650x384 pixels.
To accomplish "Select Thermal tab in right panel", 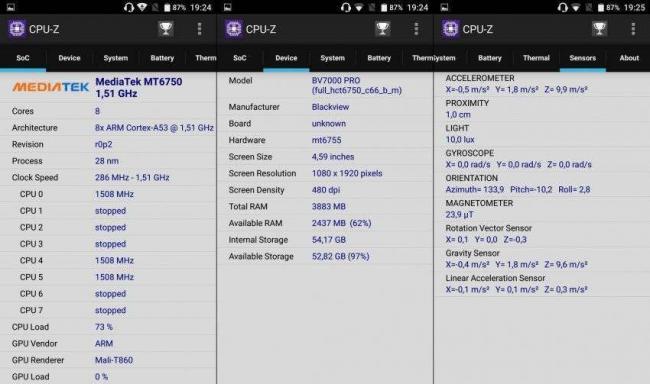I will click(x=536, y=58).
